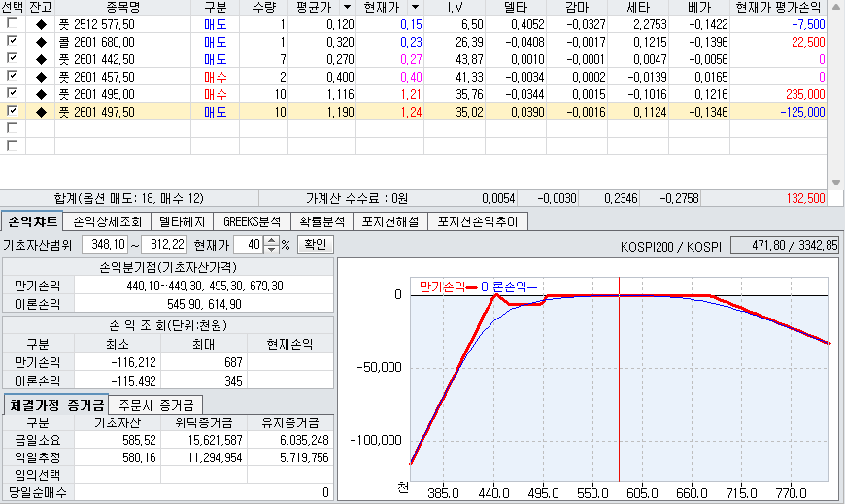Click the 구분 column header

point(215,7)
